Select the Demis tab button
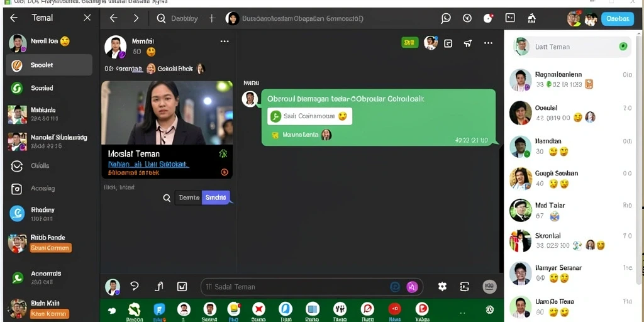The height and width of the screenshot is (322, 644). [189, 197]
